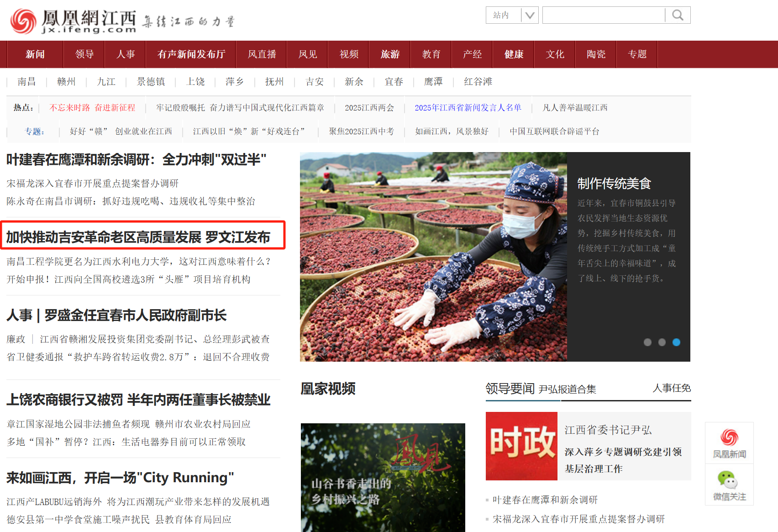This screenshot has width=778, height=532.
Task: Open the 景德镇 city link
Action: point(151,82)
